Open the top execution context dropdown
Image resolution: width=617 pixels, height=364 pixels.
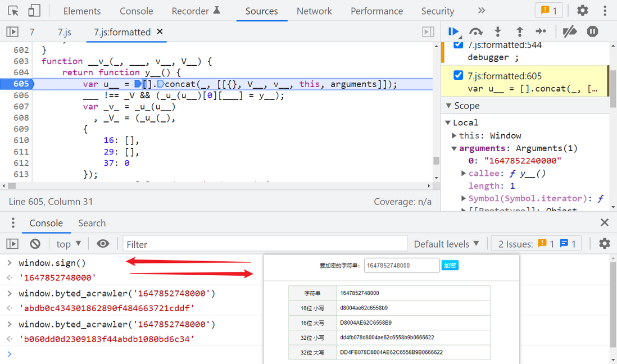click(x=69, y=244)
